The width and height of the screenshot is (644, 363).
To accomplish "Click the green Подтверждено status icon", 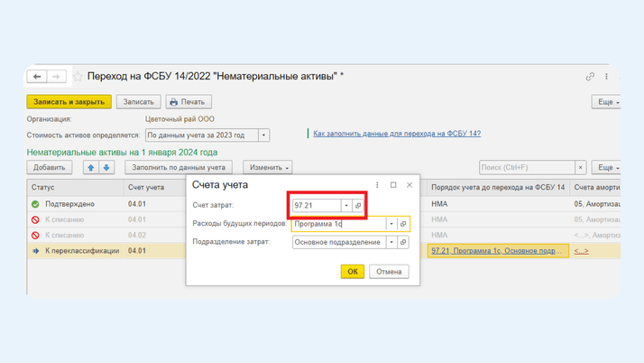I will tap(35, 204).
